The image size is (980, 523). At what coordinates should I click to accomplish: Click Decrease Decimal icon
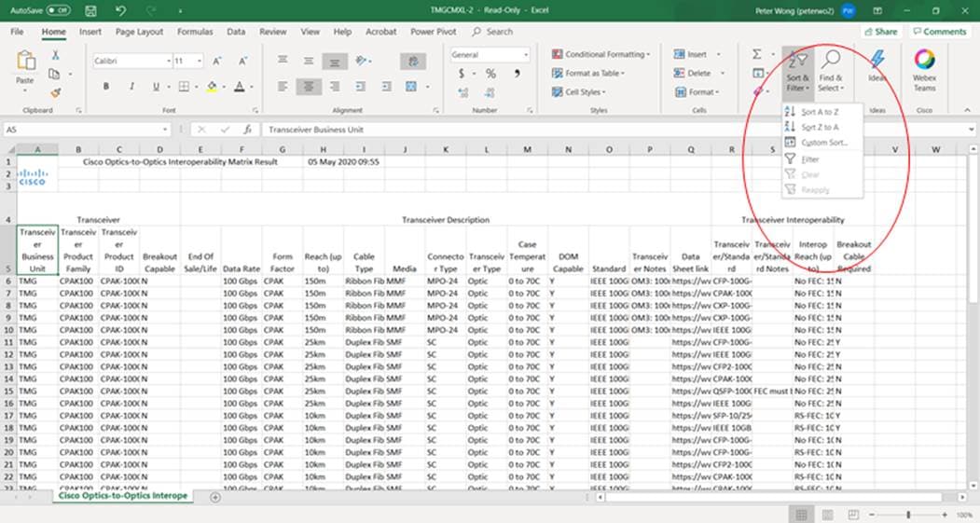490,92
